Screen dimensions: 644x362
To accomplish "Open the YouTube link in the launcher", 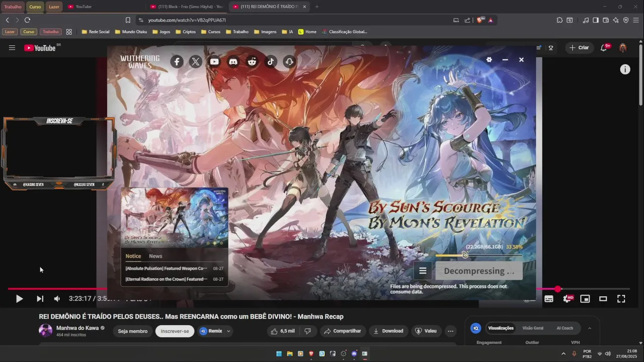I will pos(214,62).
